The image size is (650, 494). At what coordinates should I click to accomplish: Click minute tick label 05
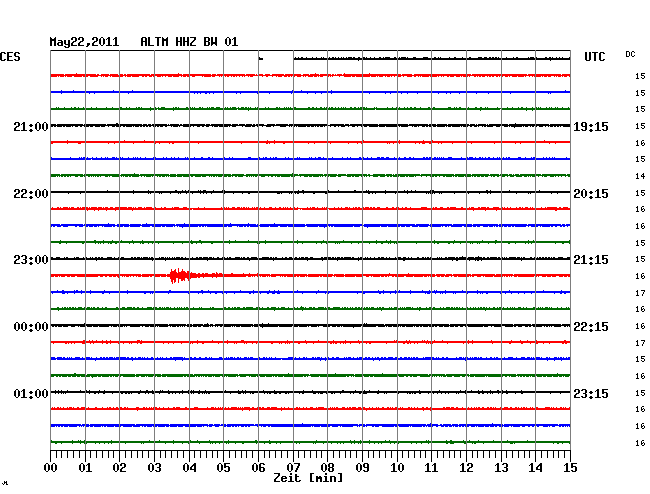coord(223,468)
